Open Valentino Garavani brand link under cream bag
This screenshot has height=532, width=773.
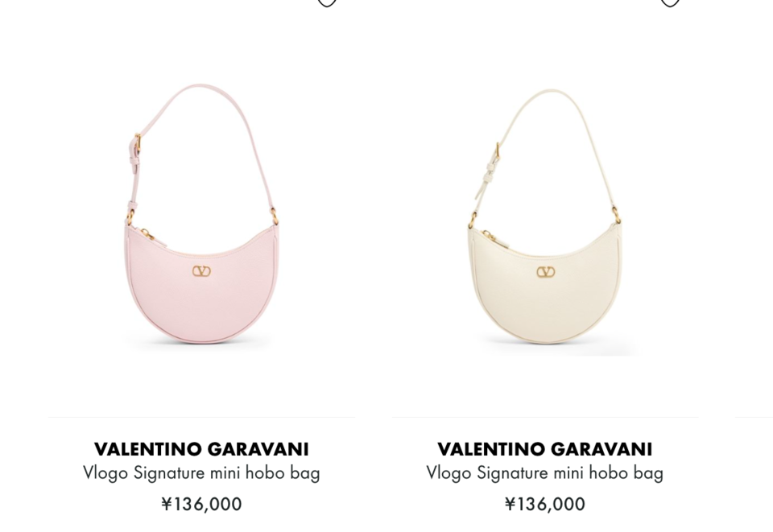(x=545, y=449)
